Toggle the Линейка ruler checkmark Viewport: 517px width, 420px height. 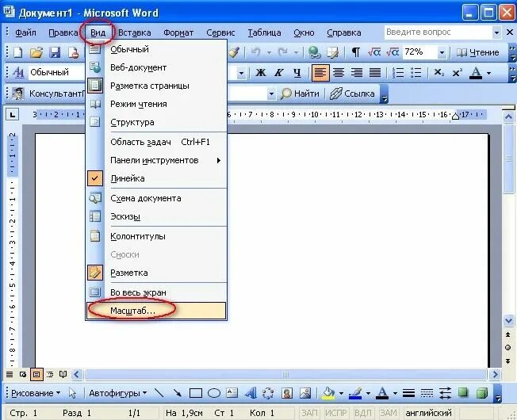(x=95, y=178)
